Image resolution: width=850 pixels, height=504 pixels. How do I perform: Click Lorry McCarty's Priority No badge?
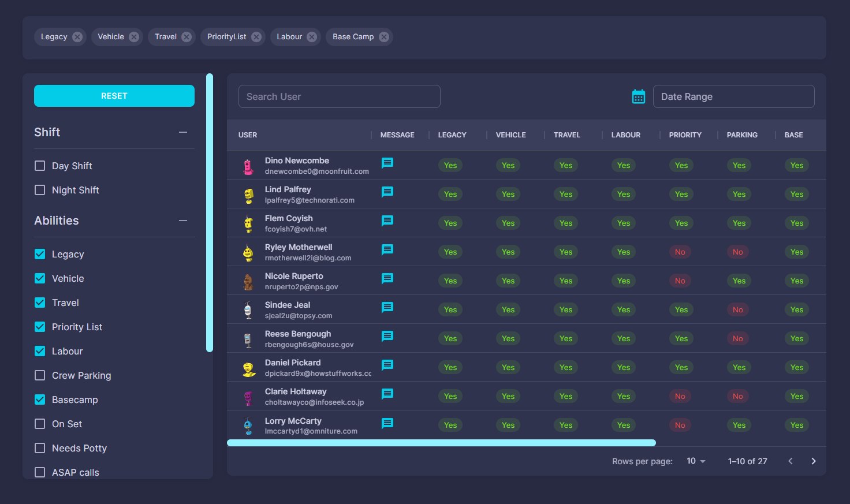(680, 425)
